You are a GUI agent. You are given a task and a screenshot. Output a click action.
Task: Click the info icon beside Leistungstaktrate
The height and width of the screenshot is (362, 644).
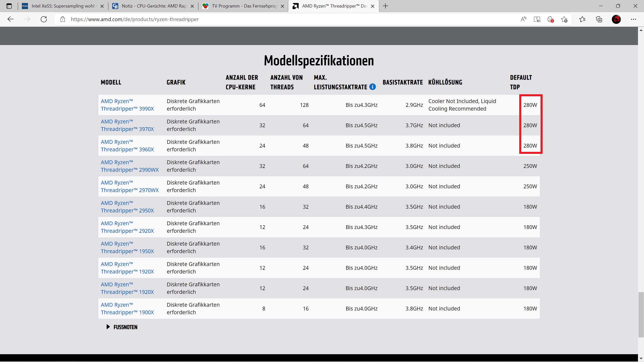pos(373,87)
